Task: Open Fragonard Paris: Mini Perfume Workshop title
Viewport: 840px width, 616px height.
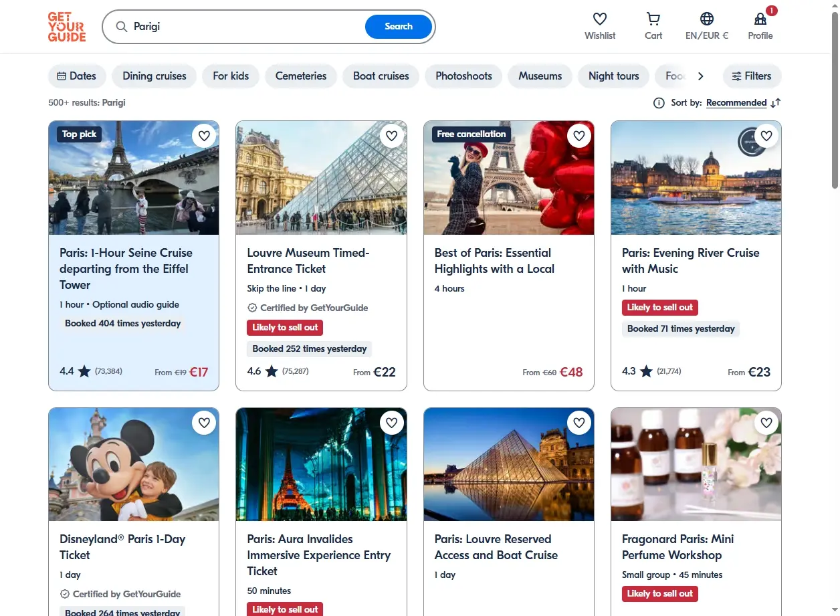Action: [x=678, y=547]
